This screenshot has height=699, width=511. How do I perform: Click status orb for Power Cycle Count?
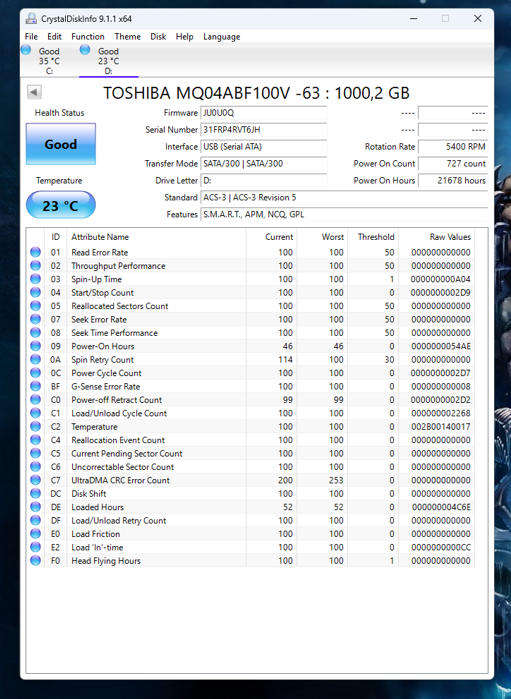click(x=35, y=373)
